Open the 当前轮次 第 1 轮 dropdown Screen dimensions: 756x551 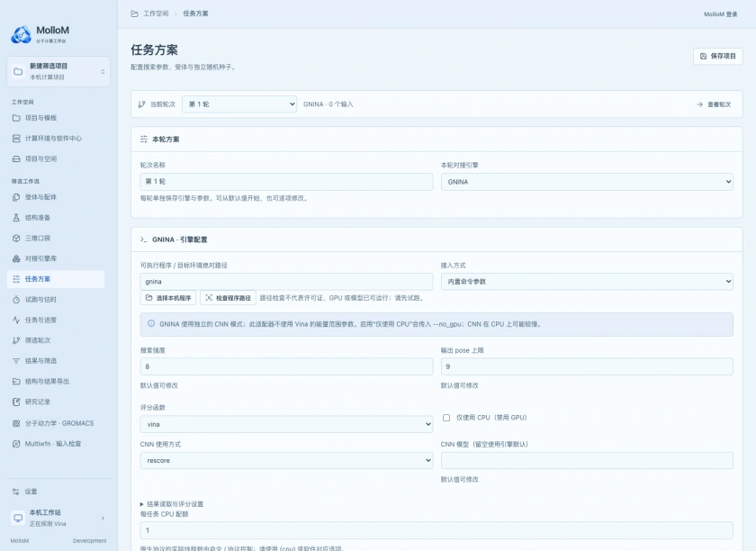click(239, 104)
